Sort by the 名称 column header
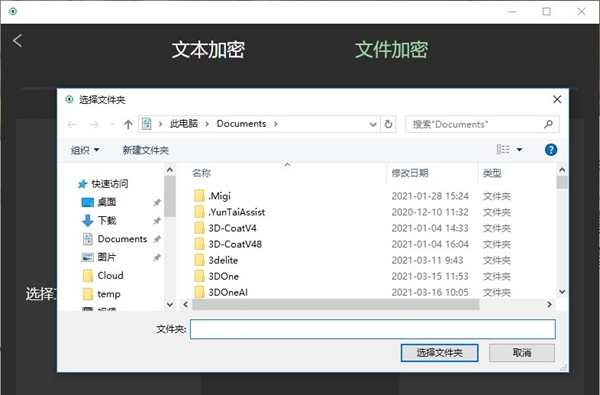The height and width of the screenshot is (395, 600). coord(202,173)
